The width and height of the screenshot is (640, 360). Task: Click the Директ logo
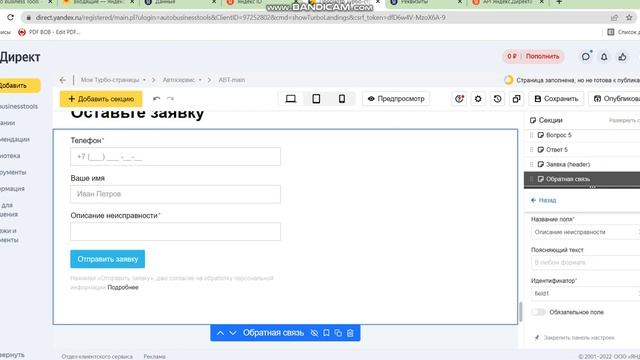tap(20, 57)
